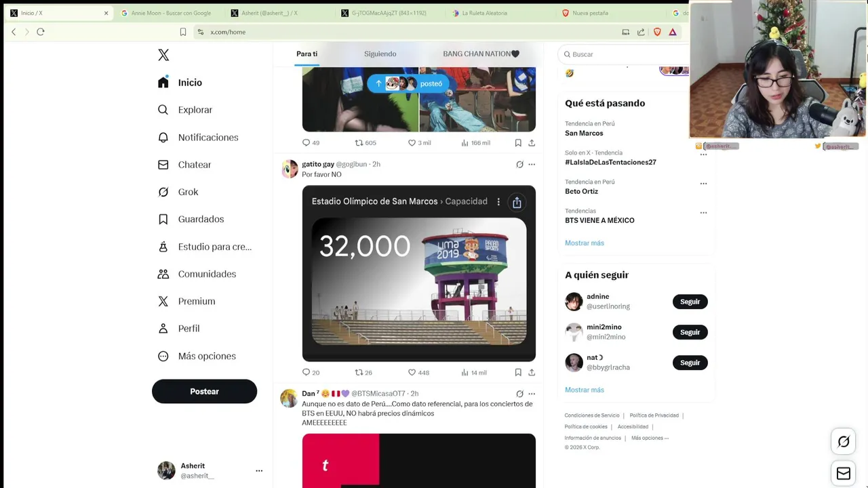Select the BANG CHAN NATION tab
Screen dimensions: 868x488
(481, 54)
